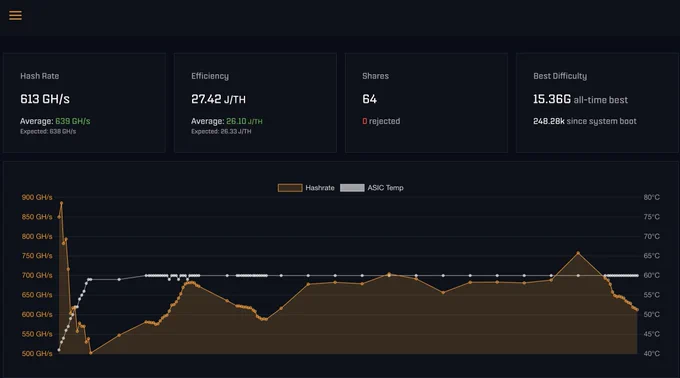Click the '500 GH/s' axis label

pyautogui.click(x=37, y=353)
